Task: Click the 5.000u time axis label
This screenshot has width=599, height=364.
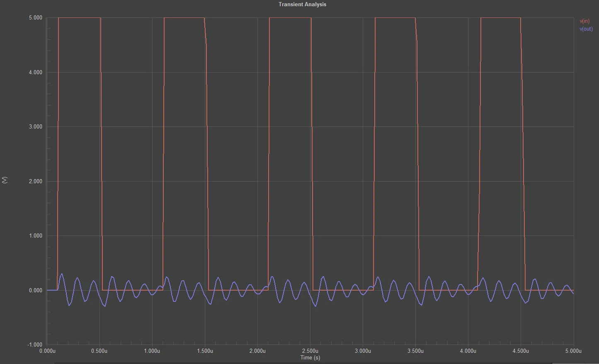Action: (x=573, y=351)
